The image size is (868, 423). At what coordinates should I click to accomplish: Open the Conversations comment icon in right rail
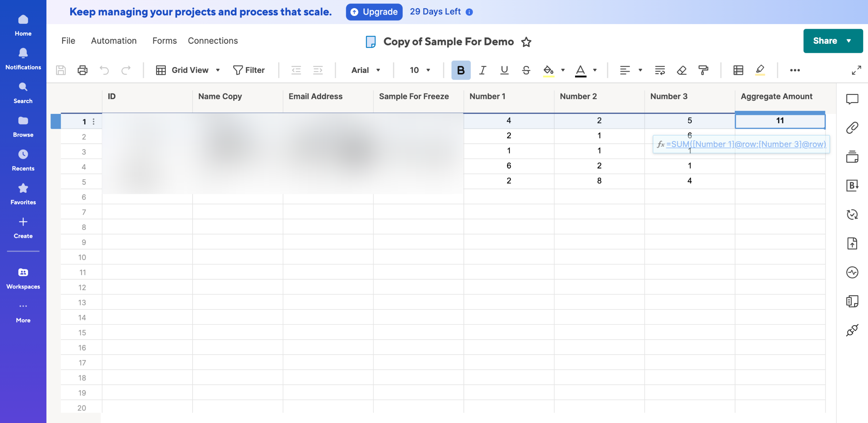click(x=852, y=99)
